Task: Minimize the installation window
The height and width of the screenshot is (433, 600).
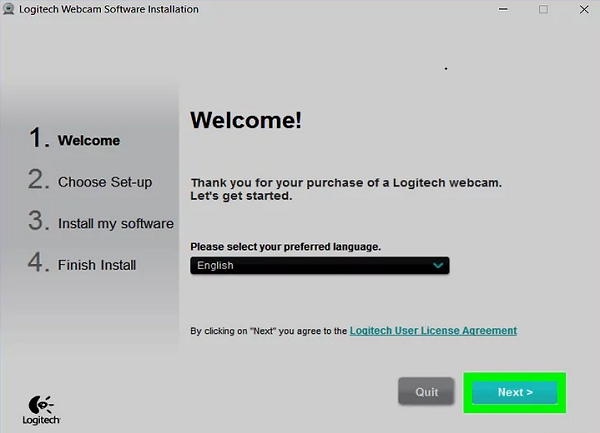Action: coord(503,9)
